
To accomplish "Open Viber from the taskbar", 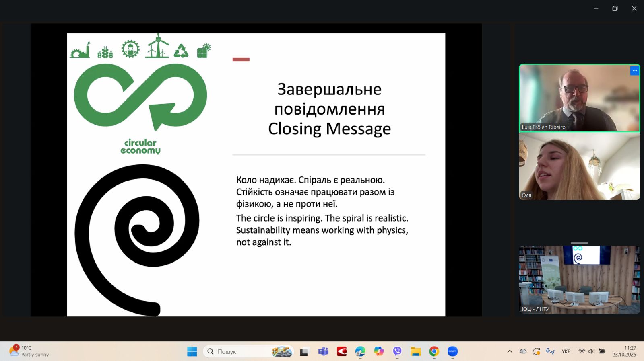I will click(397, 351).
